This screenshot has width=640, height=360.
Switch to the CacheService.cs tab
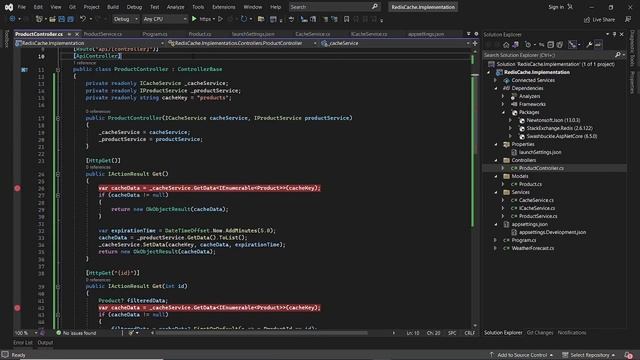pyautogui.click(x=313, y=34)
